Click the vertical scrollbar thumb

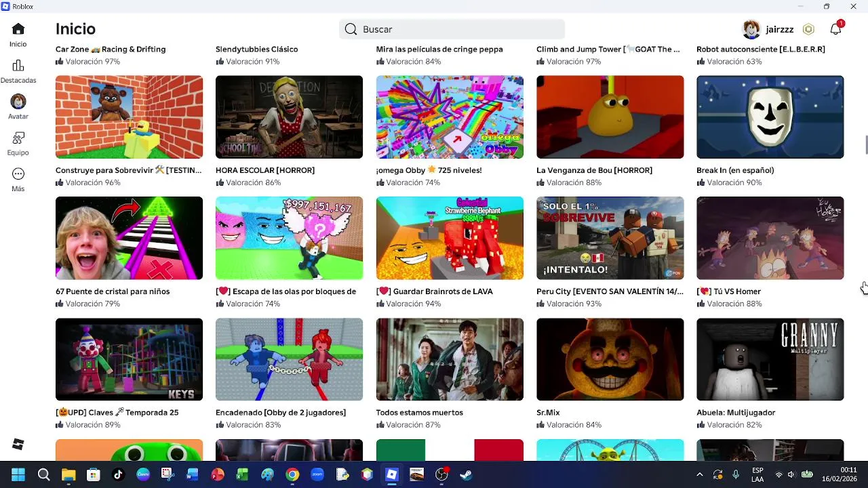click(x=866, y=145)
